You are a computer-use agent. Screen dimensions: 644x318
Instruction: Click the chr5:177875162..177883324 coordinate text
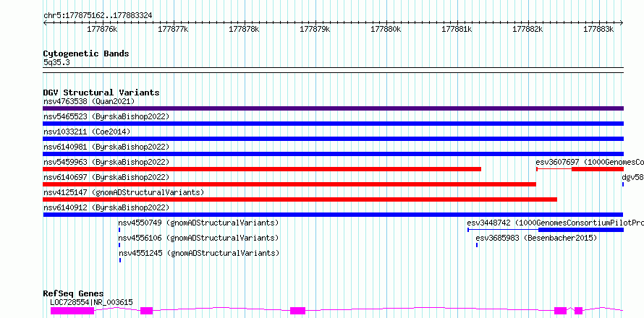click(98, 16)
